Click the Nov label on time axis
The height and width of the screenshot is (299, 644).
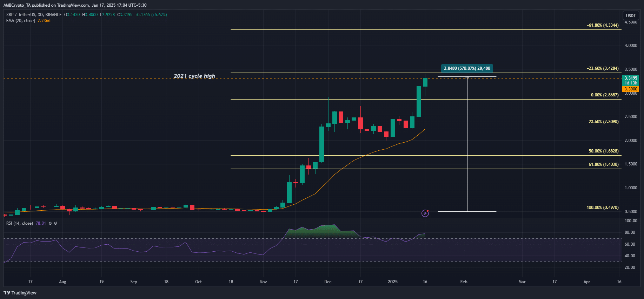263,282
